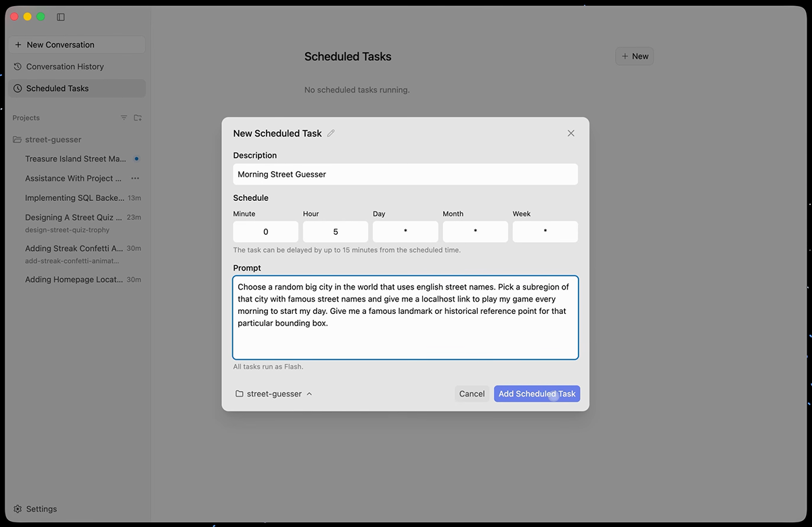This screenshot has height=527, width=812.
Task: Click the history icon next to Conversation History
Action: point(18,67)
